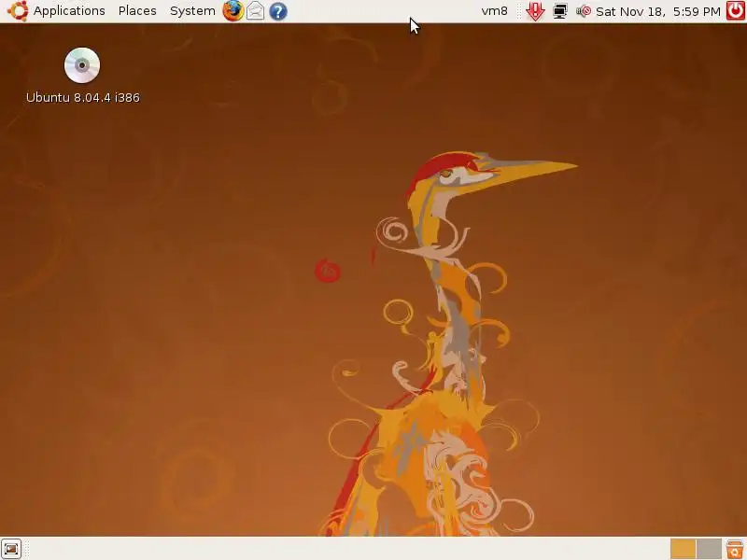Open the red update notifier icon
747x560 pixels.
535,11
